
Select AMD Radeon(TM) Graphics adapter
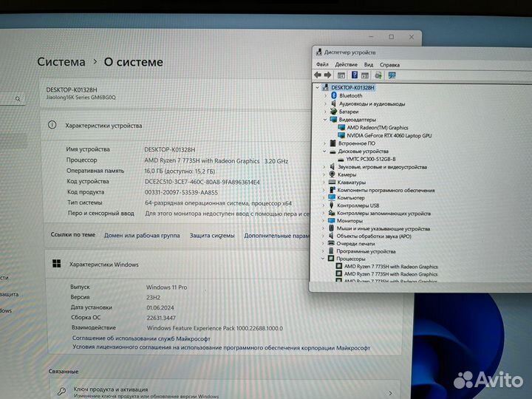pyautogui.click(x=377, y=128)
